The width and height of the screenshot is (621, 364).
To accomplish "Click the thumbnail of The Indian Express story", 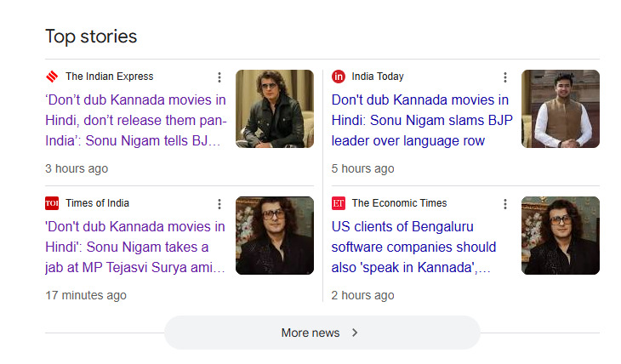I will 275,109.
